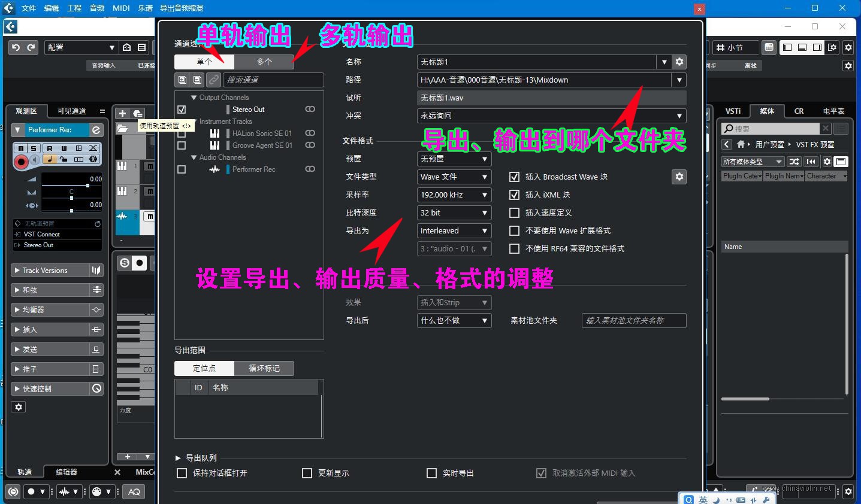Screen dimensions: 861x504
Task: Switch to the VSTi tab in right zone
Action: pos(733,111)
